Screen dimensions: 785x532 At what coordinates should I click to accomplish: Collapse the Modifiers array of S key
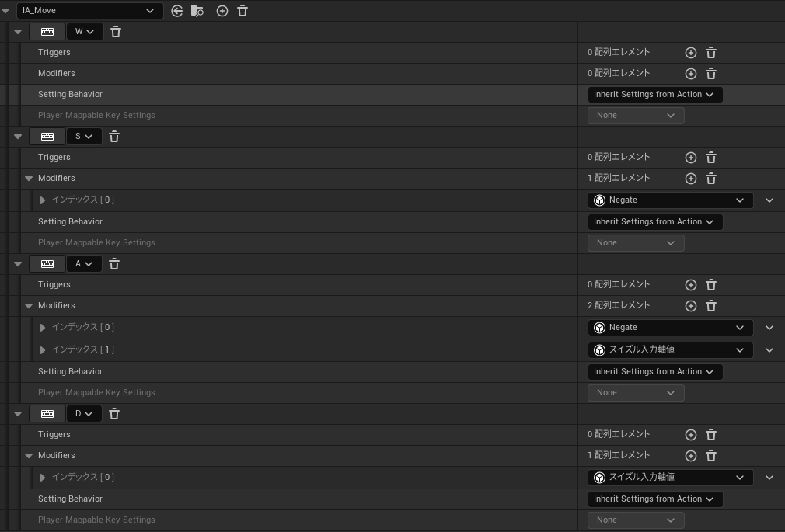(29, 178)
